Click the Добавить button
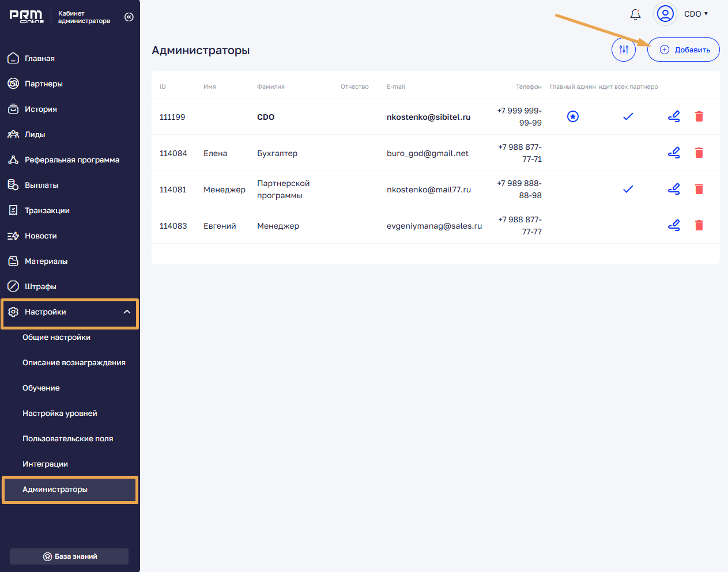The image size is (728, 572). click(684, 50)
